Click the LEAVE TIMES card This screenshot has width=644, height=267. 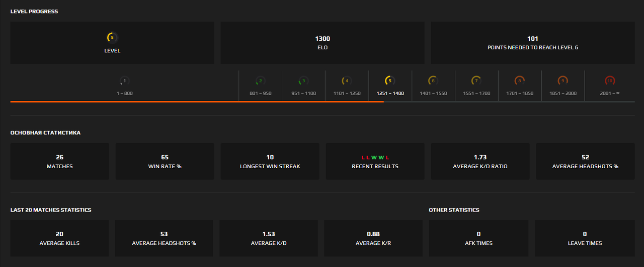click(x=585, y=238)
